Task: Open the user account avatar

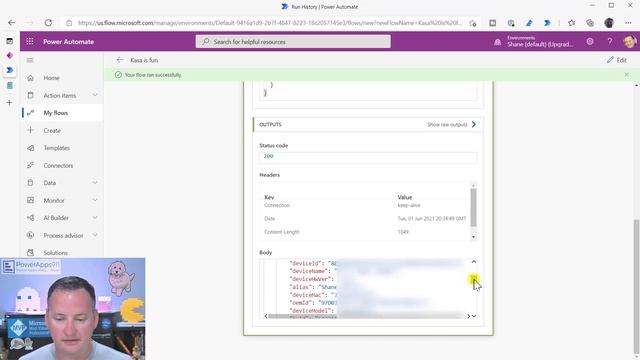Action: coord(629,42)
